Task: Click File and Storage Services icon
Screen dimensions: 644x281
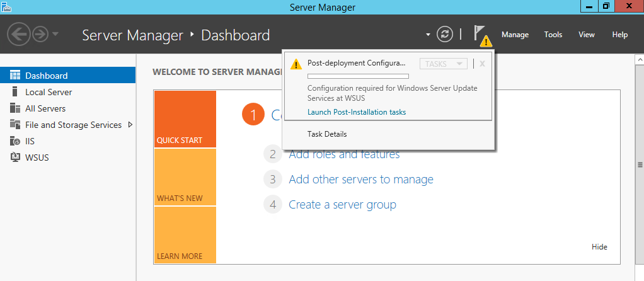Action: click(x=15, y=125)
